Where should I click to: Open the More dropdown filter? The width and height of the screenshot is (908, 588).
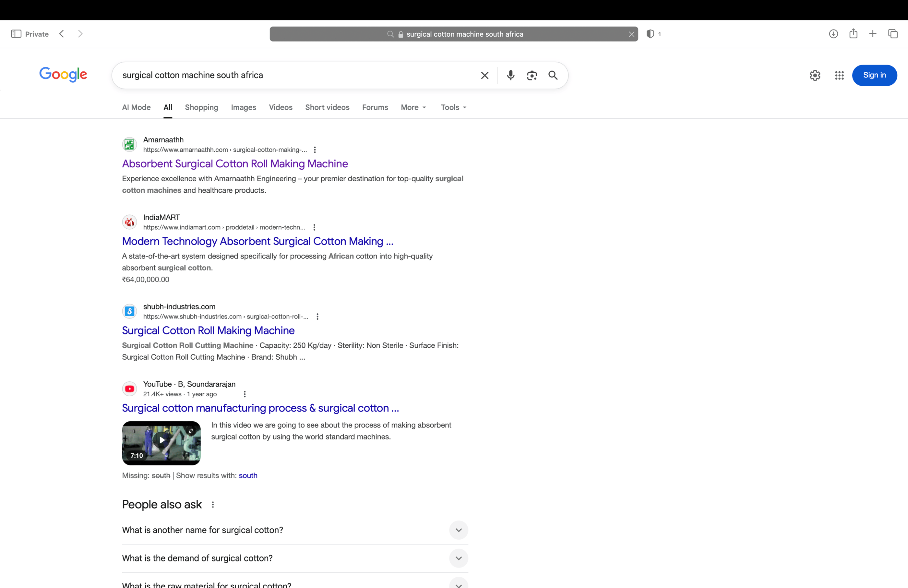413,107
